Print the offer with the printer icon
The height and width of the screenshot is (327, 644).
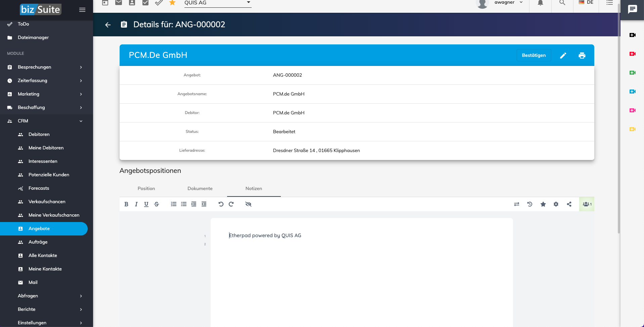582,56
